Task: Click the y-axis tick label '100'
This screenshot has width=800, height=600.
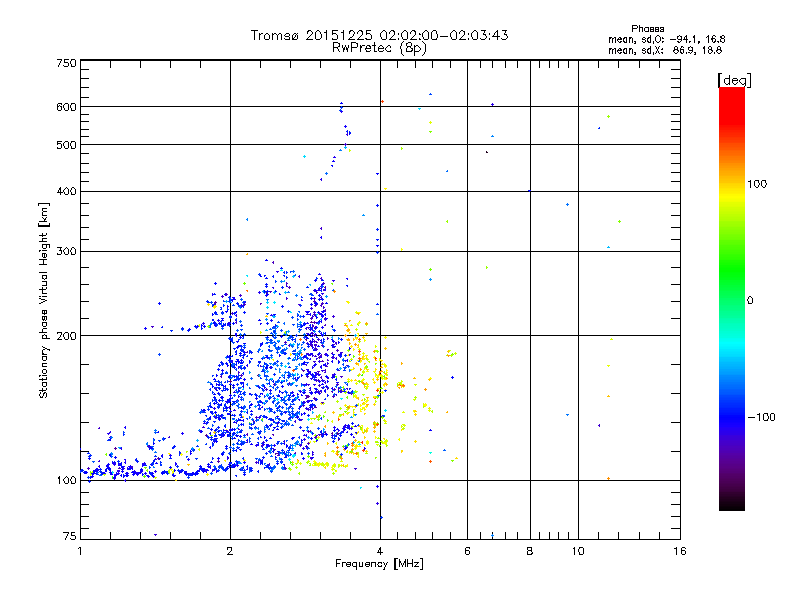Action: tap(67, 480)
